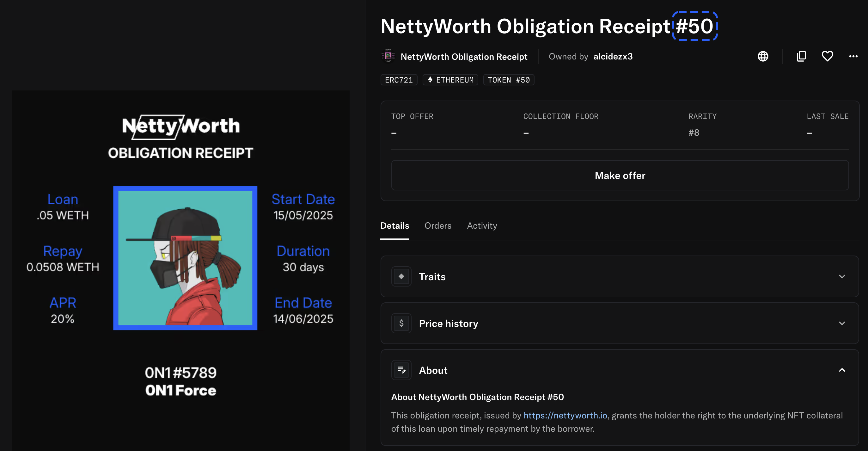The height and width of the screenshot is (451, 868).
Task: Click the rarity value #8
Action: click(694, 133)
